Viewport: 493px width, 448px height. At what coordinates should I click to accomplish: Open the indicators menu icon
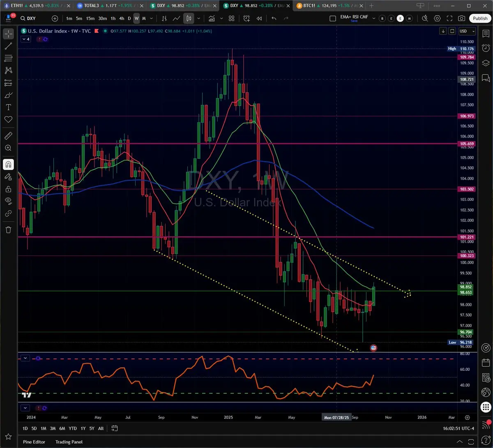tap(212, 18)
